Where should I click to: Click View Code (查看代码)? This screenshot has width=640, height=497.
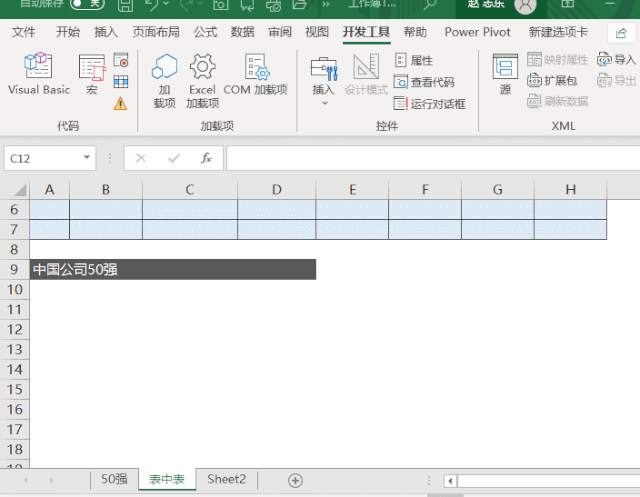[424, 82]
